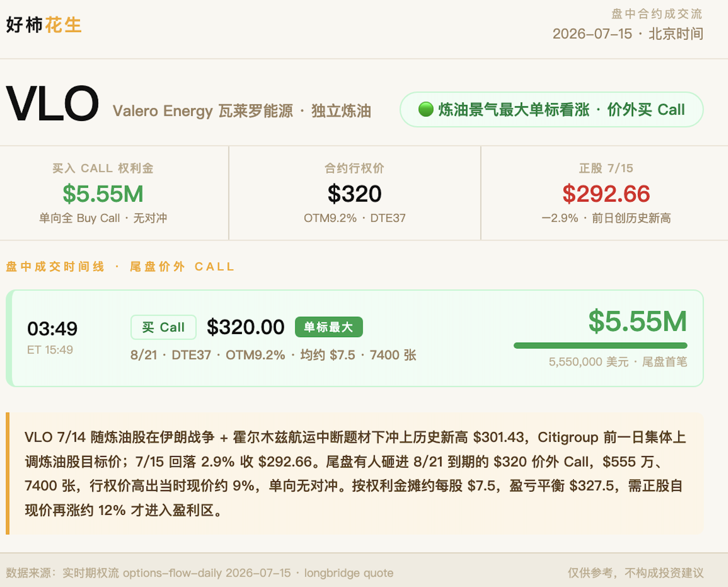Screen dimensions: 728x587
Task: Click the 合约行权价 label
Action: (x=354, y=168)
